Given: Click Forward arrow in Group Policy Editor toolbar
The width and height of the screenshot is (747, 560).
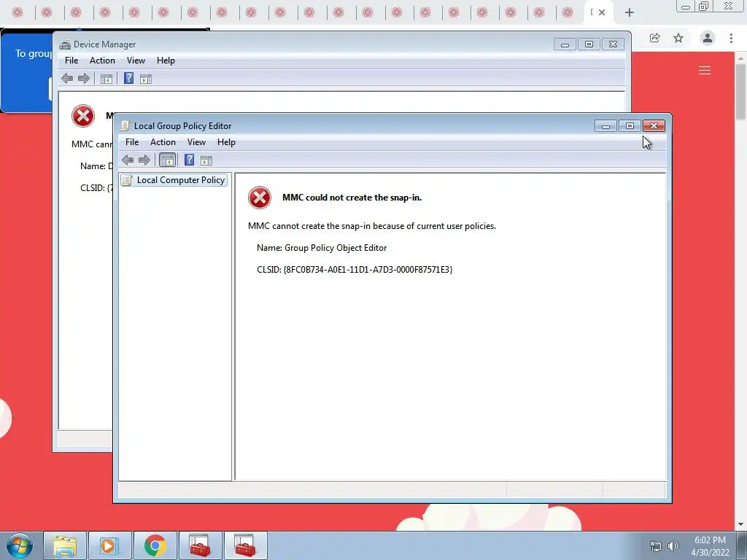Looking at the screenshot, I should click(144, 160).
